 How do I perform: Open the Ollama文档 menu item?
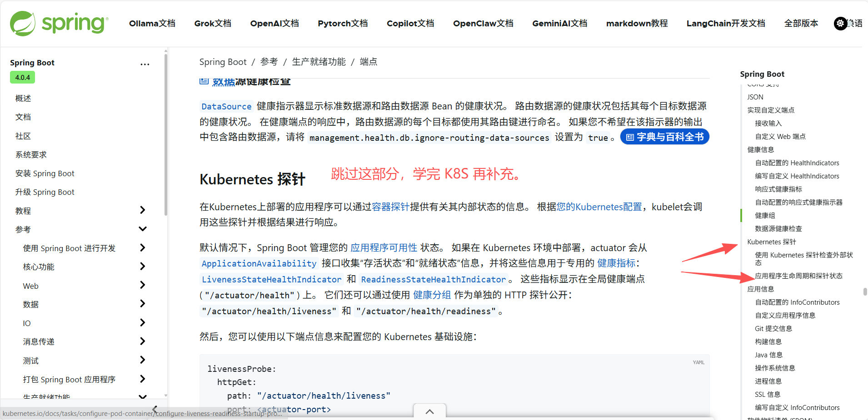pyautogui.click(x=152, y=23)
